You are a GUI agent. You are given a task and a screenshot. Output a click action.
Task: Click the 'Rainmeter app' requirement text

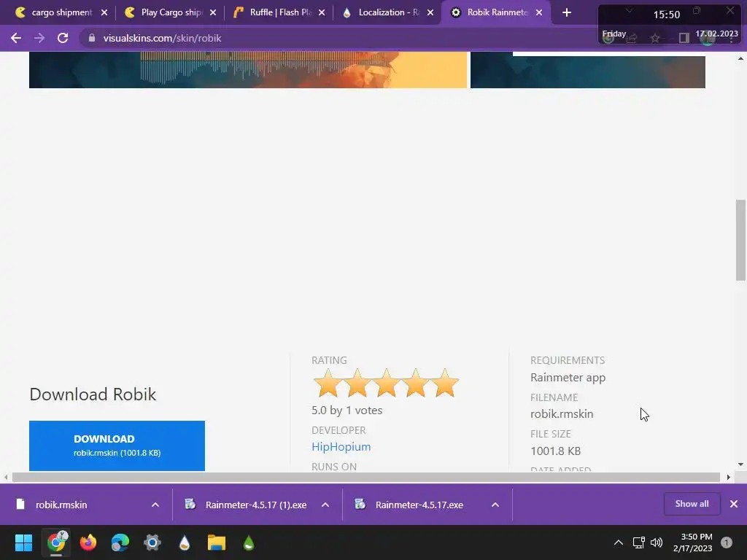point(568,378)
